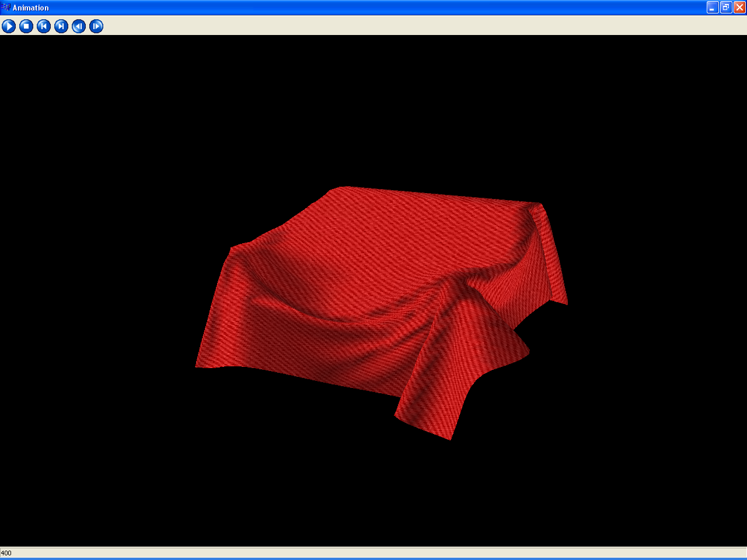Step back one frame

coord(79,26)
